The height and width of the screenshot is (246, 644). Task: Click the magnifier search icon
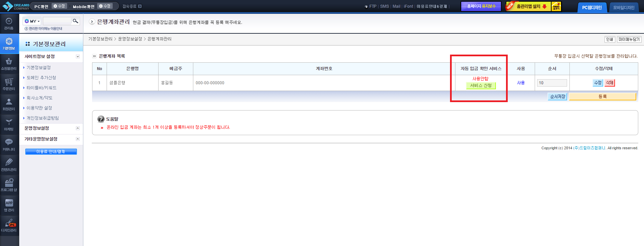point(76,21)
